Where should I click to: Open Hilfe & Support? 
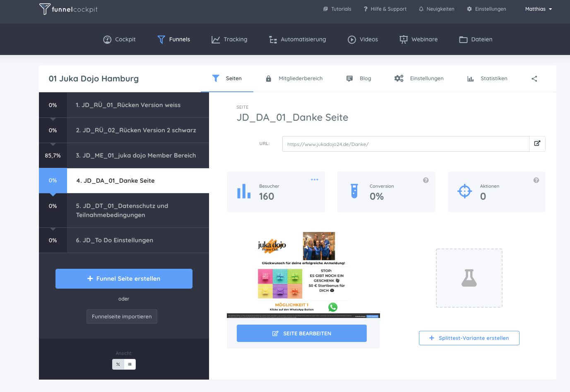(x=385, y=9)
